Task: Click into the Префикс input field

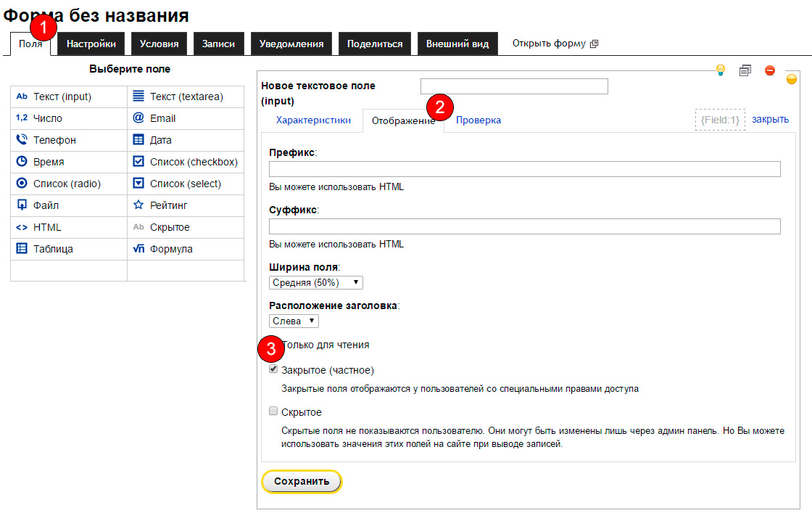Action: (524, 169)
